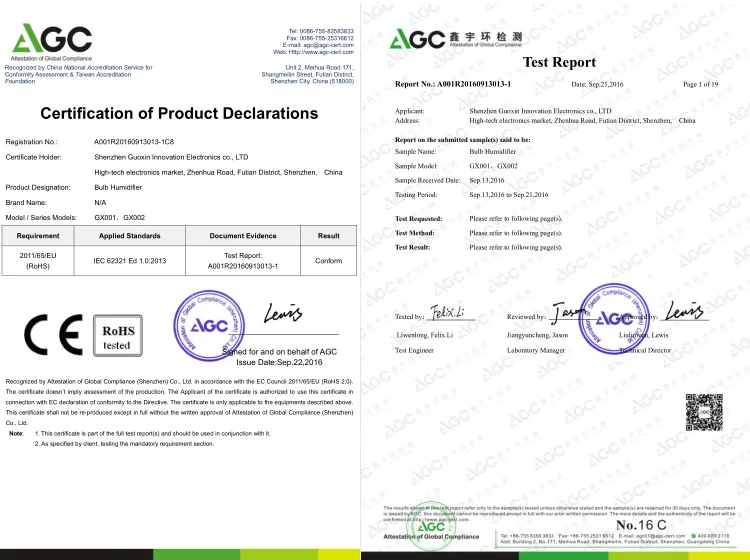Click the 'Certification of Product Declarations' title
Screen dimensions: 750x560
[179, 113]
